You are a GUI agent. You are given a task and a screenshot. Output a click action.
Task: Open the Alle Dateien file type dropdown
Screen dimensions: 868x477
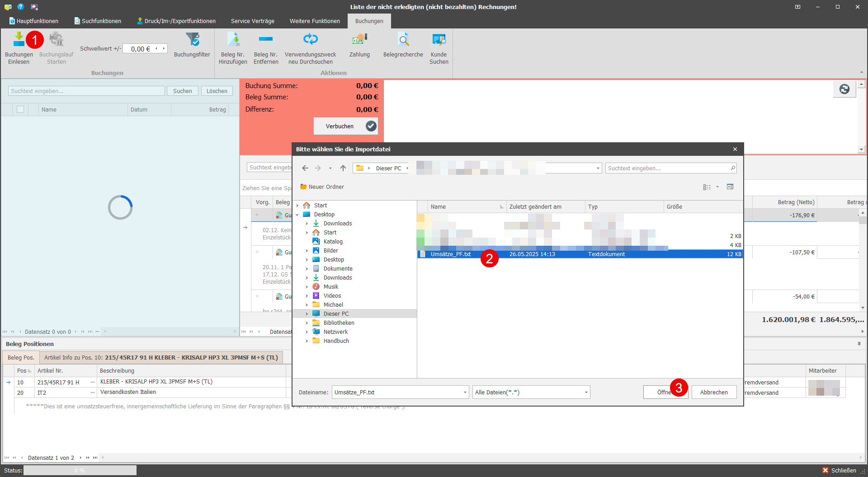pos(586,392)
